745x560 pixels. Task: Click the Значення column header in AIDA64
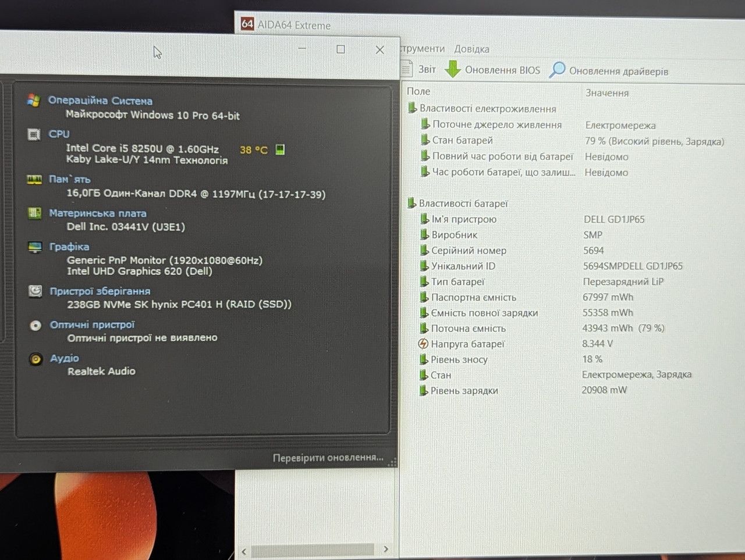click(607, 92)
